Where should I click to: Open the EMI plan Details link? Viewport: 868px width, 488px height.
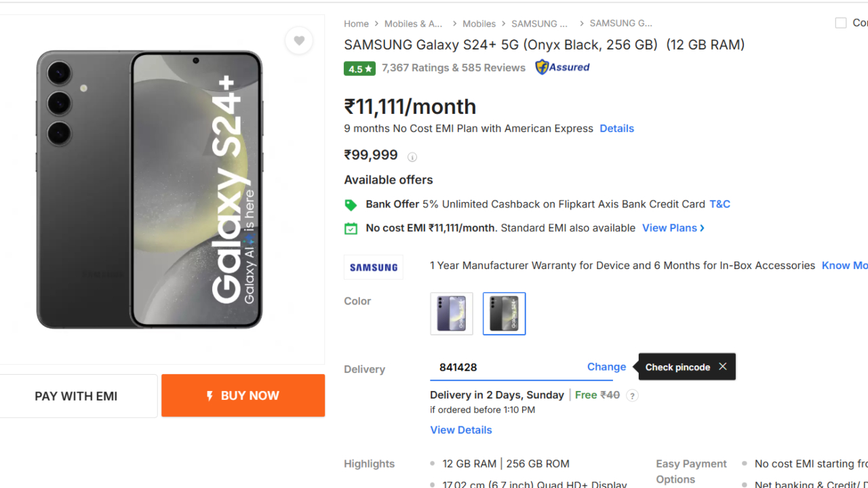coord(616,129)
